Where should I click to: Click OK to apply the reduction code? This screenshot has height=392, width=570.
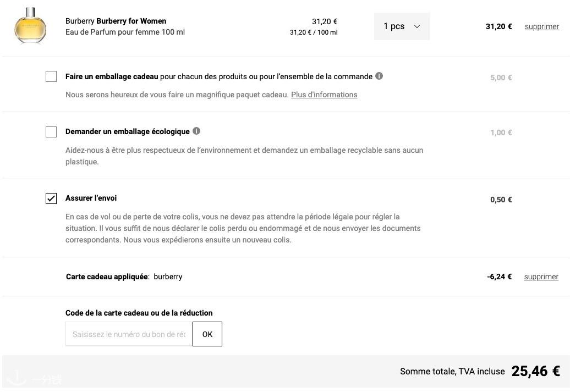coord(207,334)
